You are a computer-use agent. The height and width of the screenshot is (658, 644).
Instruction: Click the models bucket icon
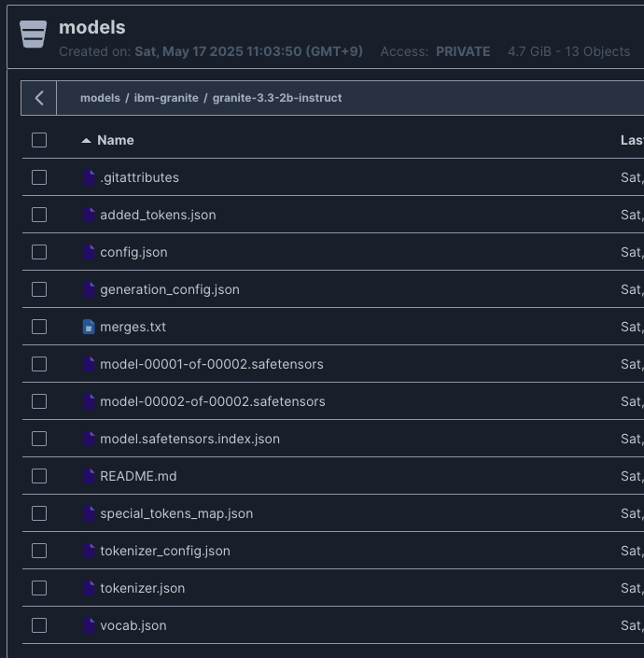pyautogui.click(x=33, y=34)
